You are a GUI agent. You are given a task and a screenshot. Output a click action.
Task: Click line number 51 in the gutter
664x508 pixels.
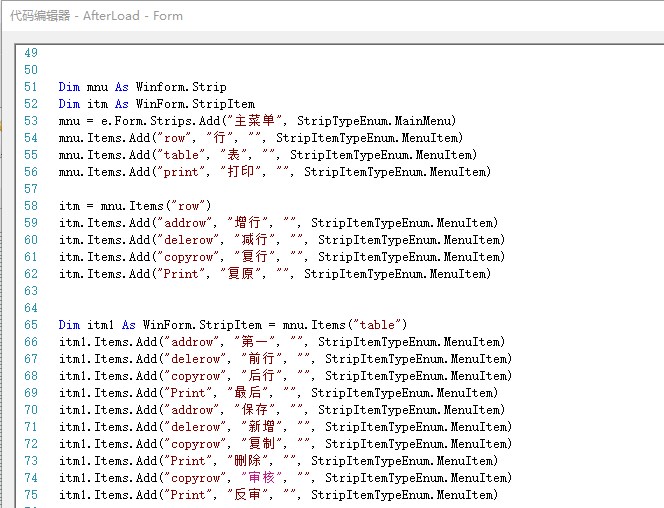[30, 87]
